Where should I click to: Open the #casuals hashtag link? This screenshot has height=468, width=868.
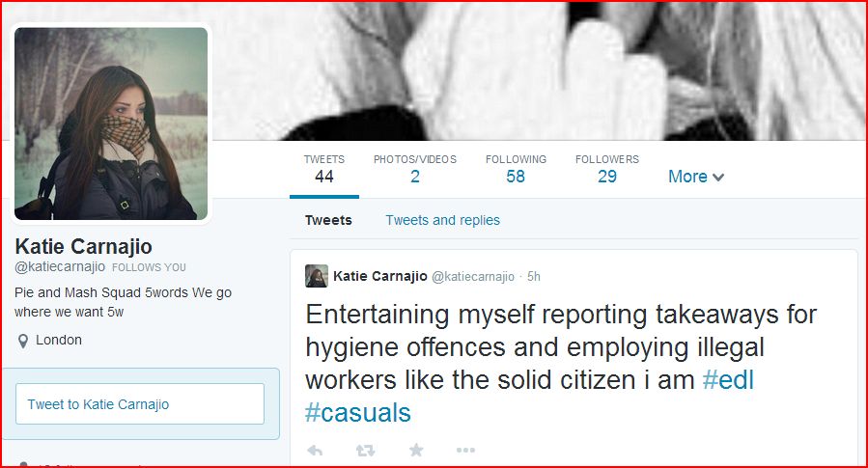[x=358, y=413]
